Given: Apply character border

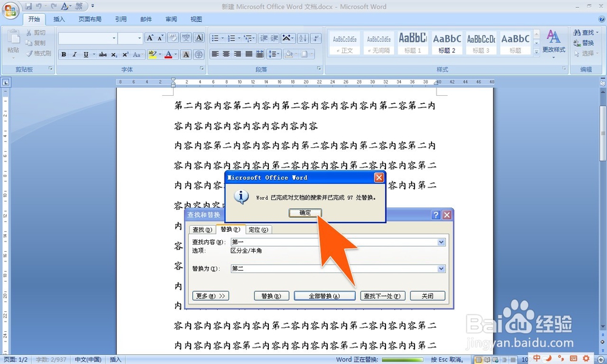Looking at the screenshot, I should coord(199,38).
